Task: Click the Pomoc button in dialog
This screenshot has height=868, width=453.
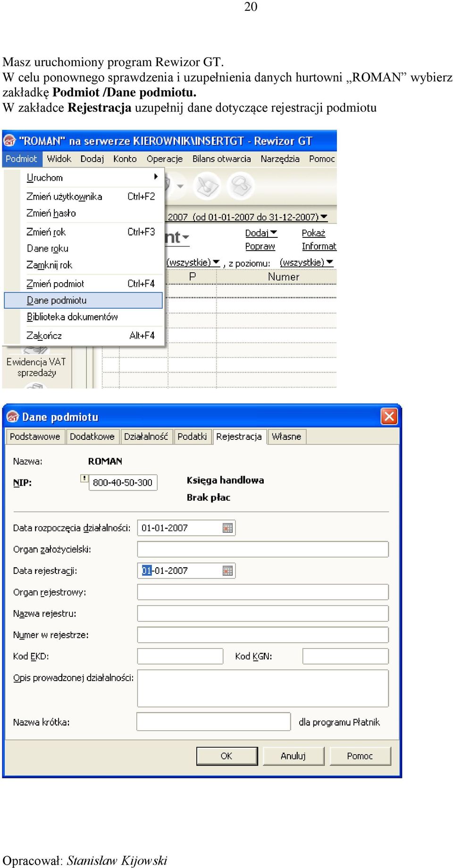Action: (360, 756)
